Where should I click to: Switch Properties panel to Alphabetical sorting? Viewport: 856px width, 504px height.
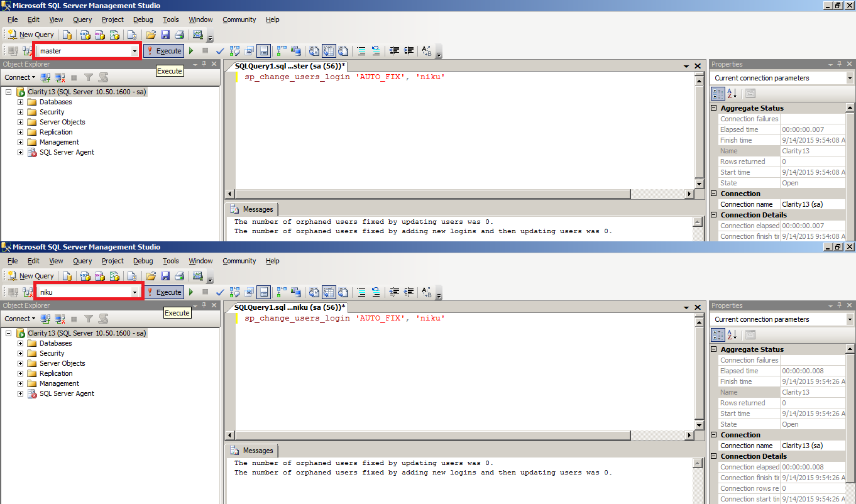coord(732,93)
